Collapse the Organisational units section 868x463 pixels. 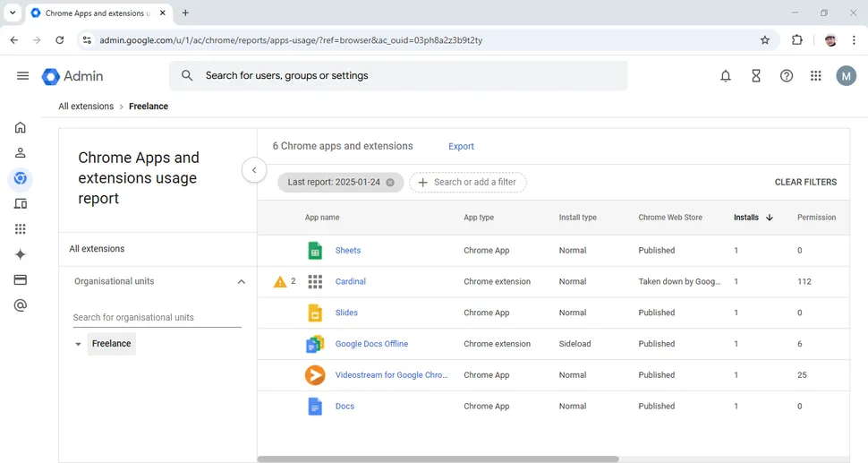(x=242, y=282)
